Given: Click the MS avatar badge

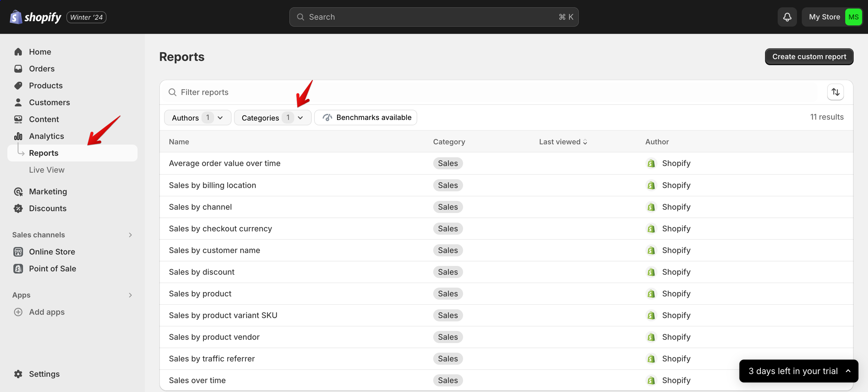Looking at the screenshot, I should [853, 17].
